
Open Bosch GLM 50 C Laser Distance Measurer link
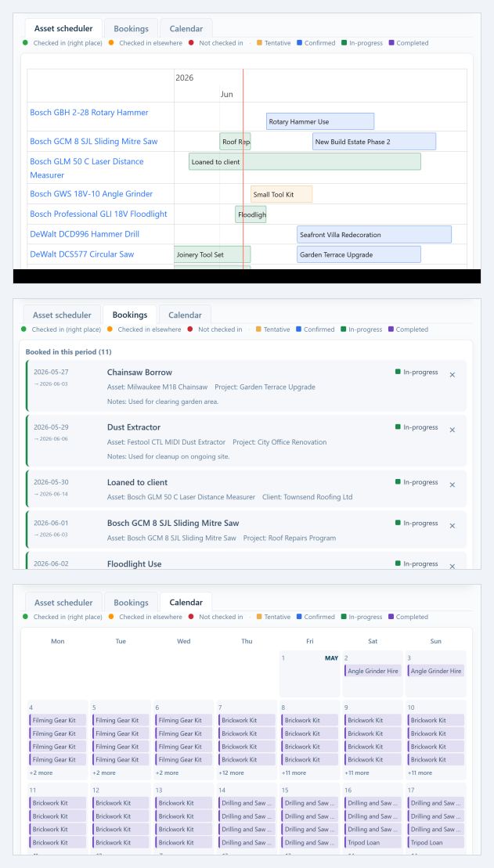86,167
